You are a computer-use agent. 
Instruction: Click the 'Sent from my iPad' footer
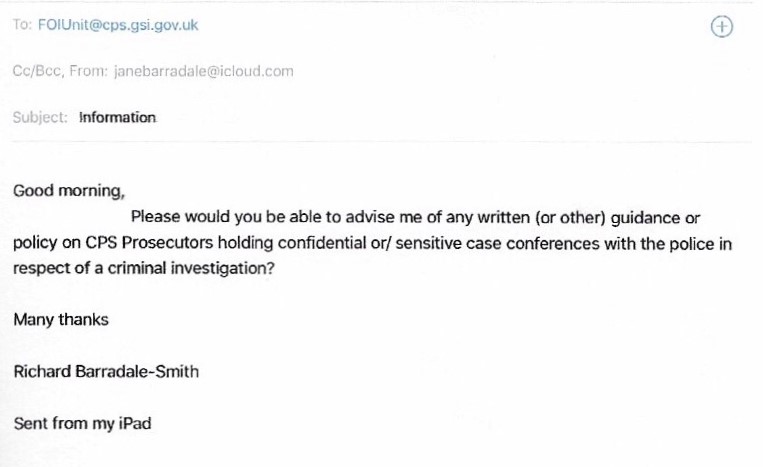pos(82,423)
